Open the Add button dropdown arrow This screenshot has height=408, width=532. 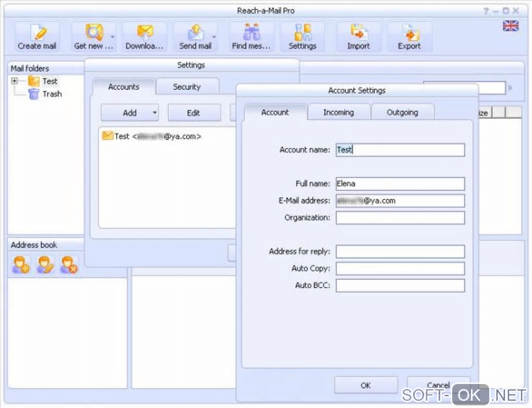pyautogui.click(x=155, y=113)
